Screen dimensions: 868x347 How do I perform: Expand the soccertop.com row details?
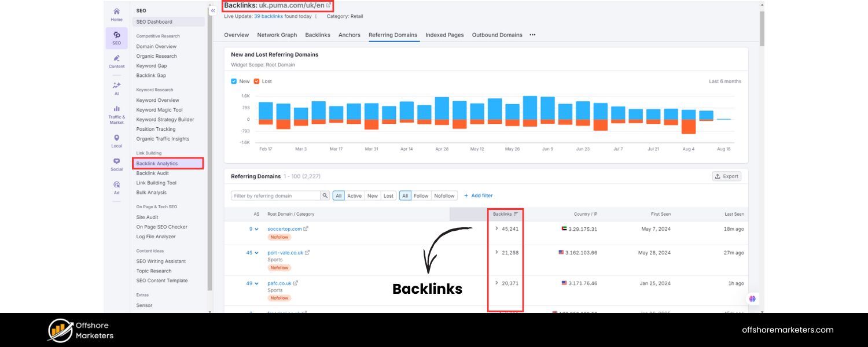(496, 228)
